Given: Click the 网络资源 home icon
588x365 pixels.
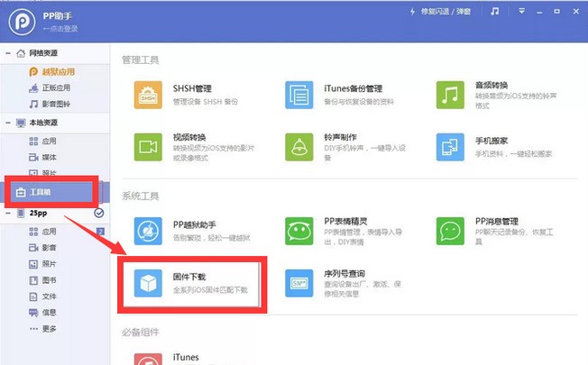Looking at the screenshot, I should 21,53.
